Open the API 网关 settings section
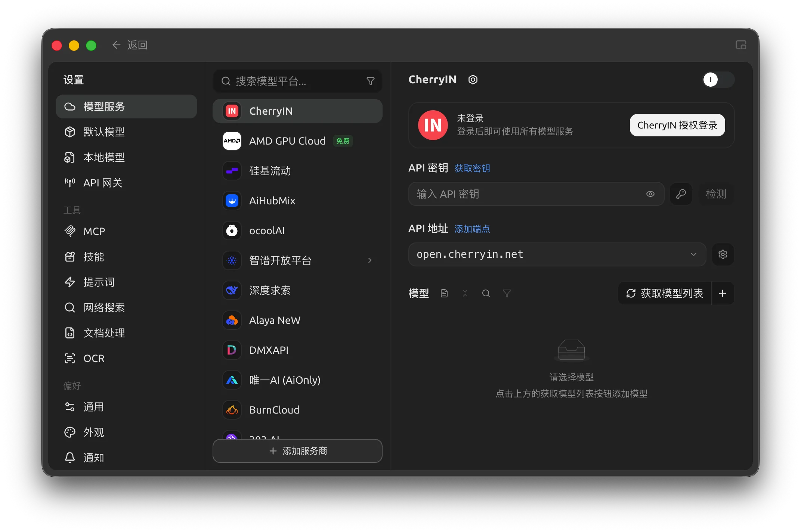The width and height of the screenshot is (801, 532). tap(126, 183)
